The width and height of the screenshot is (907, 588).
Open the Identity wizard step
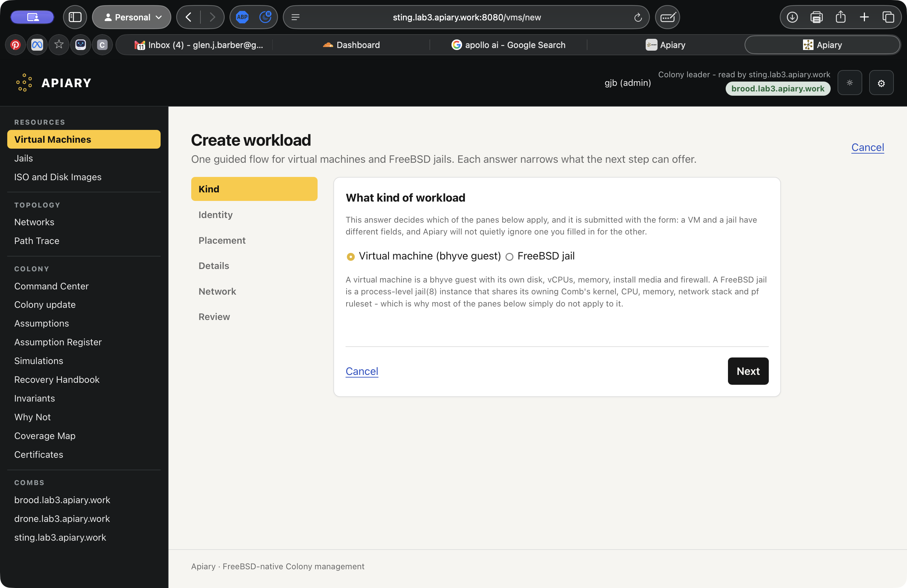254,215
